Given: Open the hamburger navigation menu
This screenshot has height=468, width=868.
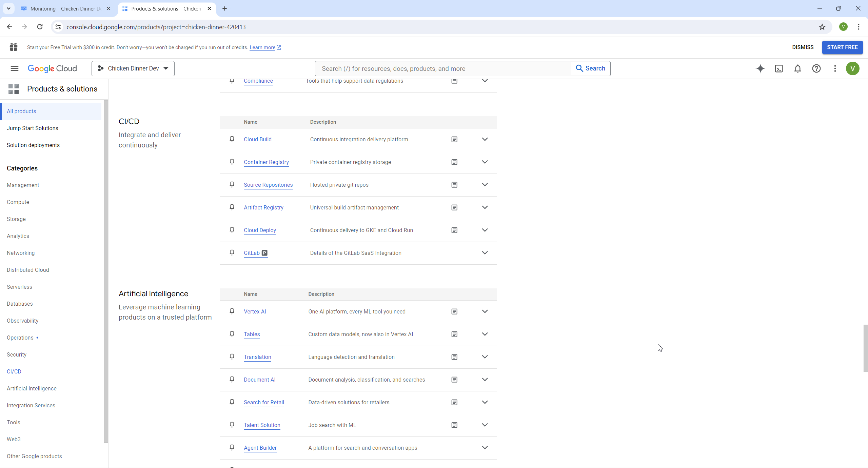Looking at the screenshot, I should click(x=14, y=68).
